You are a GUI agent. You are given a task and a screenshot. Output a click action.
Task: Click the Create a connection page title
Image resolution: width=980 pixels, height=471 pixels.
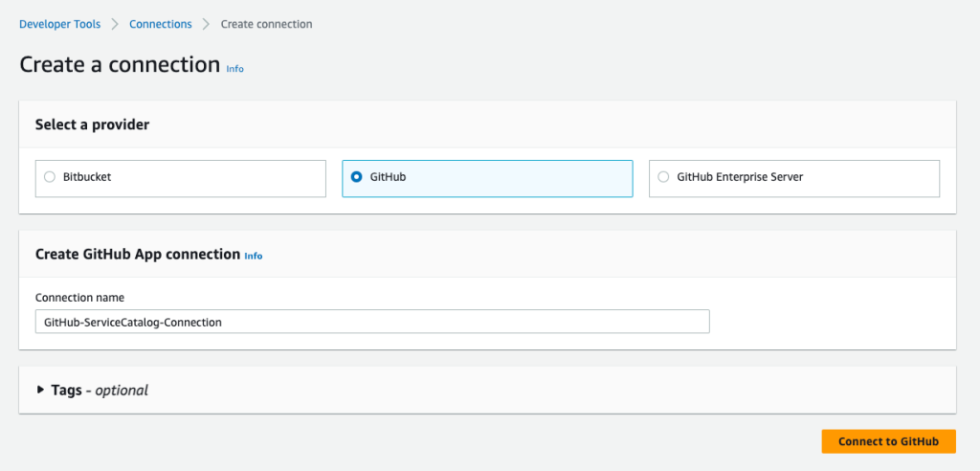(x=120, y=65)
